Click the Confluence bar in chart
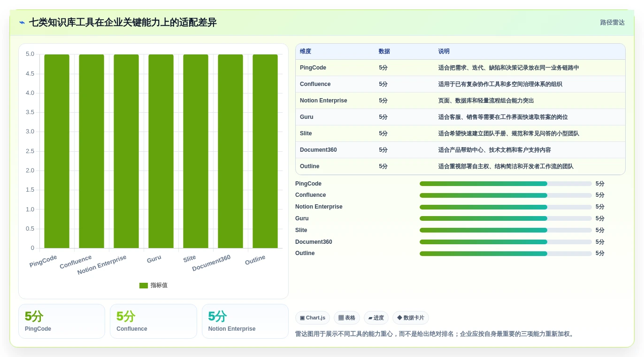Viewport: 644px width, 357px height. pos(92,151)
